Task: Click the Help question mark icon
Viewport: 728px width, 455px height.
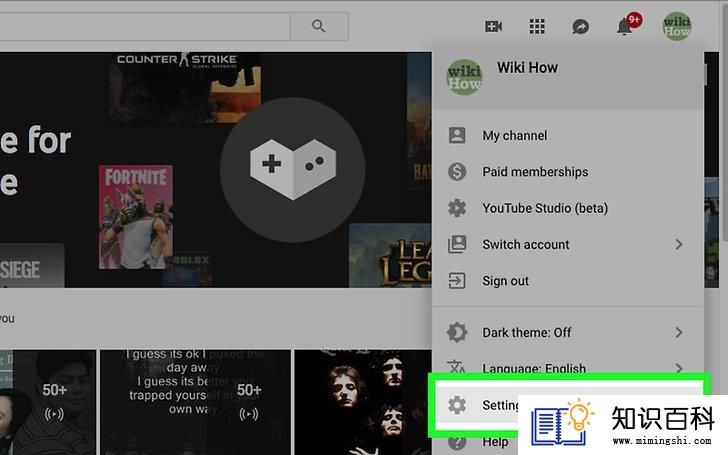Action: [457, 442]
